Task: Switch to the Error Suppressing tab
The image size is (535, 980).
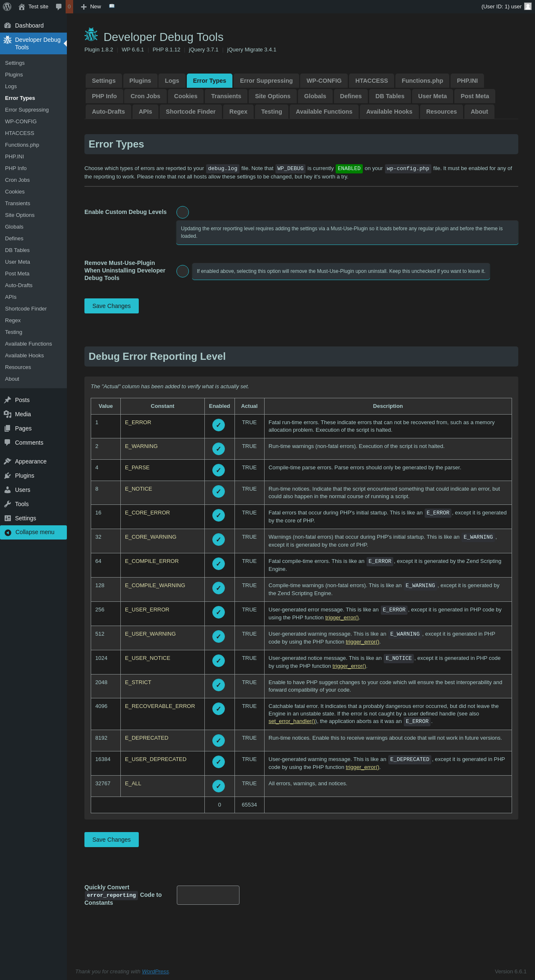Action: 266,81
